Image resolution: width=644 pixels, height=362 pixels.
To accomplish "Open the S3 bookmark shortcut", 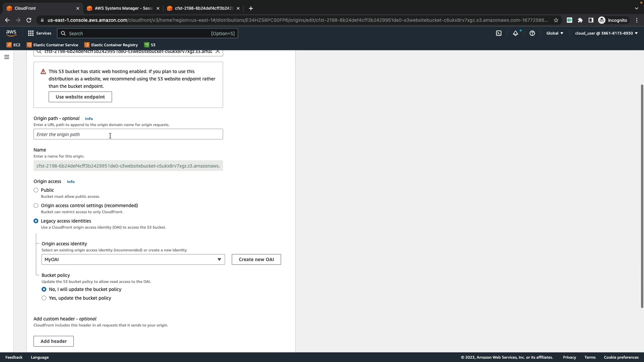I will coord(150,45).
